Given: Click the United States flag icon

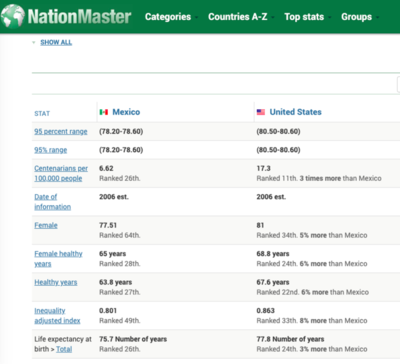Looking at the screenshot, I should 261,112.
